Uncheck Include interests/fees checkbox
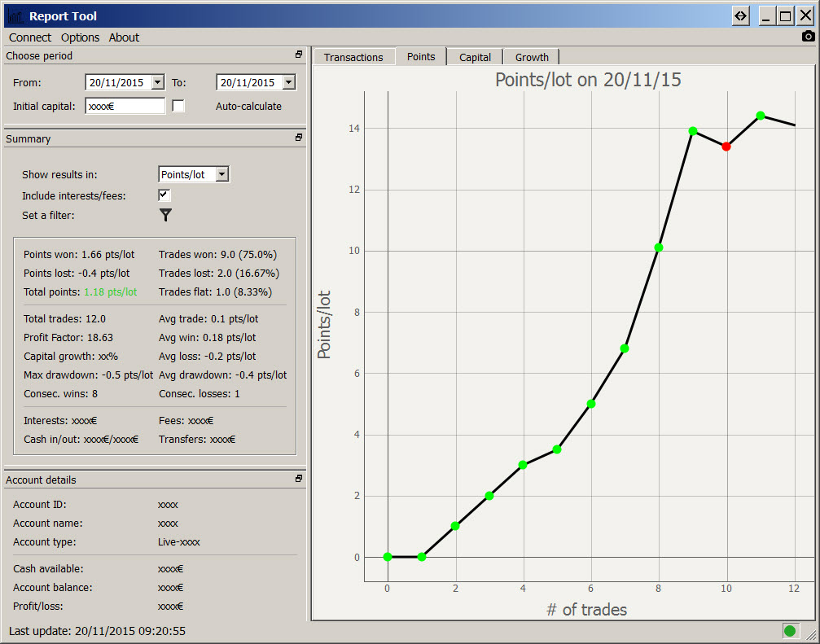Viewport: 820px width, 644px height. tap(164, 195)
